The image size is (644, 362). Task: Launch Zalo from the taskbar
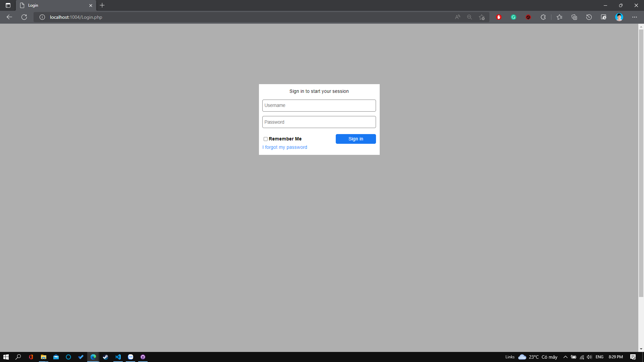pos(130,357)
